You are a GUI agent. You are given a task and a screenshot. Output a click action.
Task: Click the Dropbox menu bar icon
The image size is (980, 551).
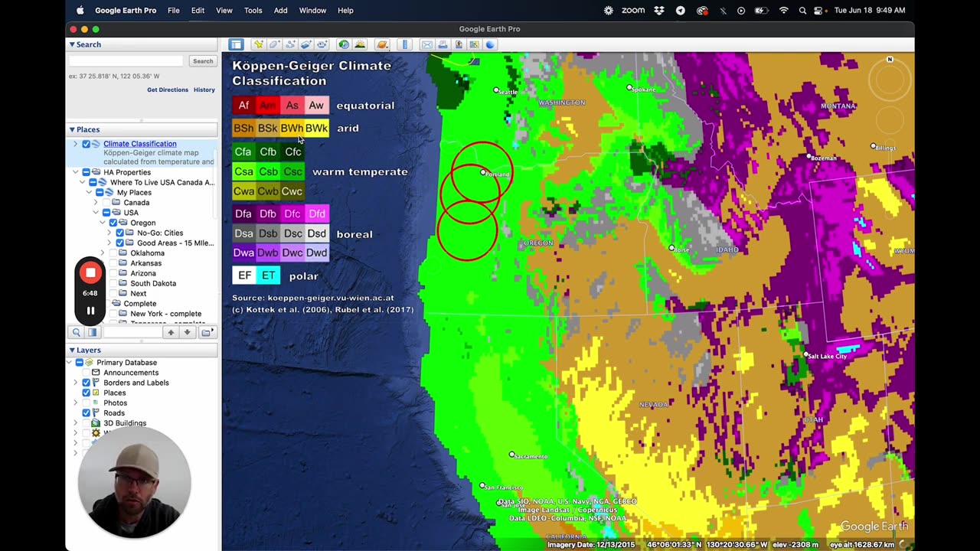659,10
